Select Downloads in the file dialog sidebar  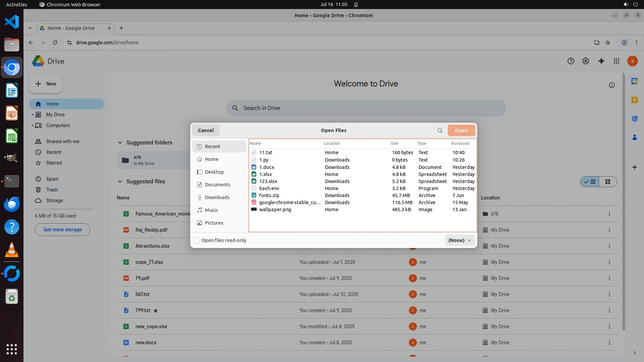[217, 197]
